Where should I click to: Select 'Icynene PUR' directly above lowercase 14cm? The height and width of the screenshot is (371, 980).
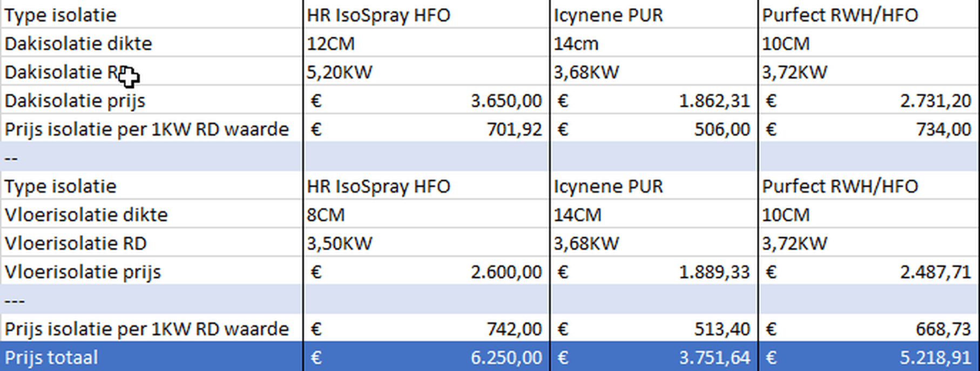[654, 15]
